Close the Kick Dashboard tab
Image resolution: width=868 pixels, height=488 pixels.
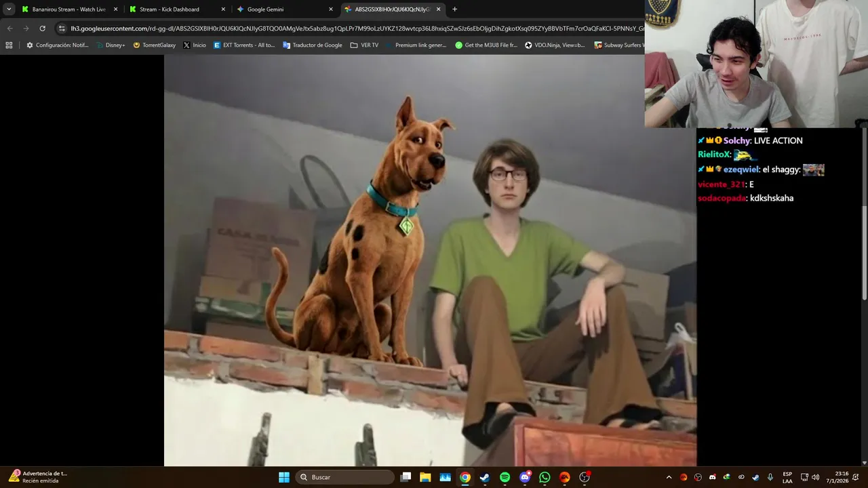tap(223, 9)
